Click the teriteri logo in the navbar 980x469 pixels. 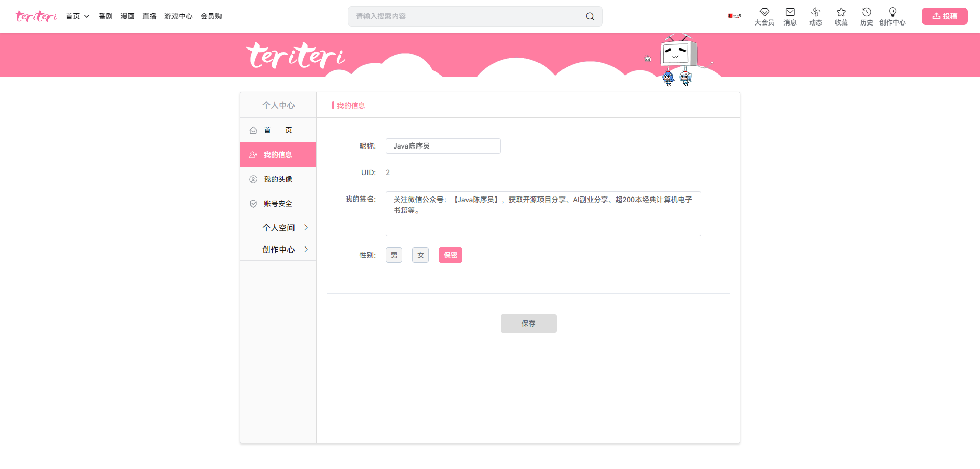[36, 16]
